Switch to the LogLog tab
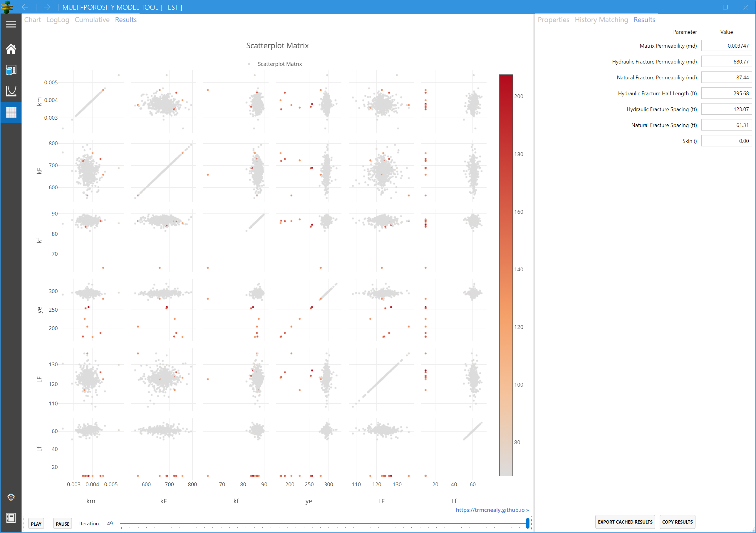The width and height of the screenshot is (756, 533). (58, 20)
